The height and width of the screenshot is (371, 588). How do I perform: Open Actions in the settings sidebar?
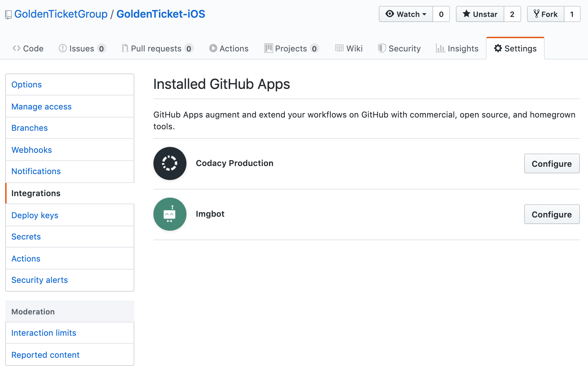(x=70, y=259)
